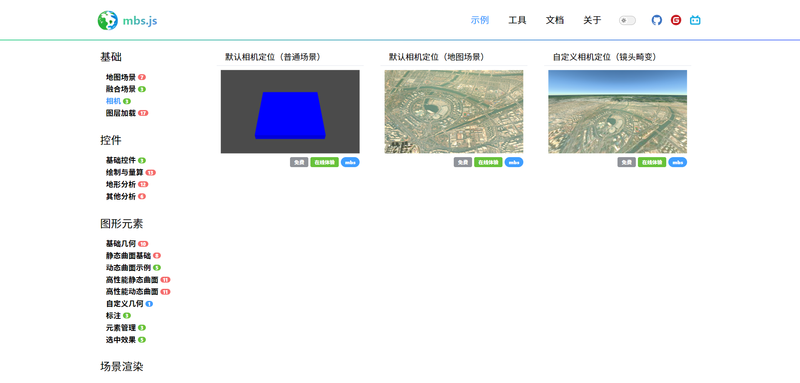Click the mbs.js globe logo
Screen dimensions: 800x383
(108, 20)
